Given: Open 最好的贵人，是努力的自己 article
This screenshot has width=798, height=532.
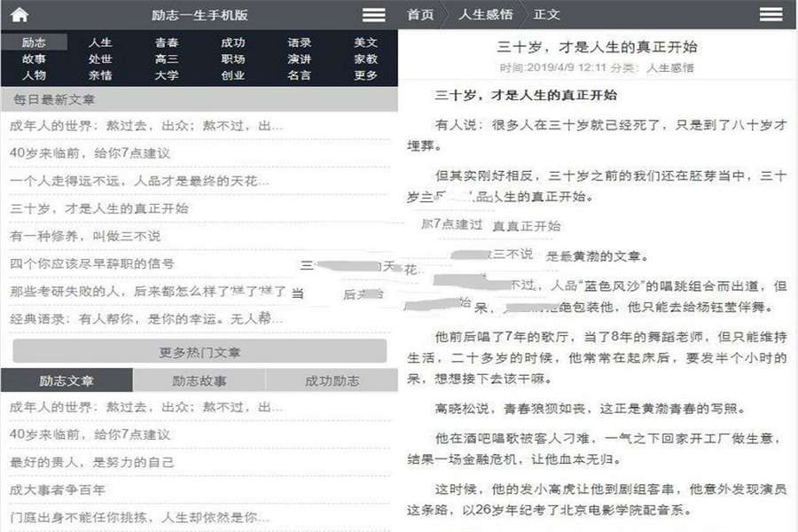Looking at the screenshot, I should tap(91, 462).
